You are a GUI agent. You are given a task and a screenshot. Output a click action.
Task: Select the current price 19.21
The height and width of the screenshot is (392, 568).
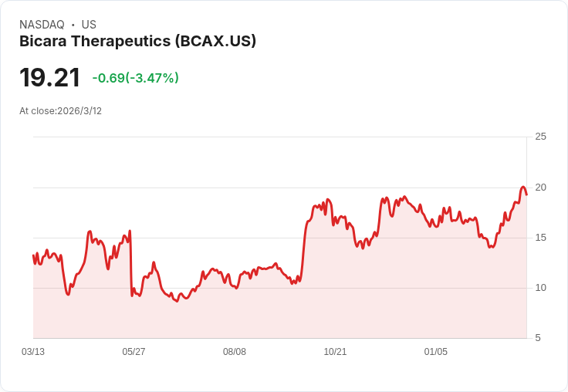pos(49,77)
